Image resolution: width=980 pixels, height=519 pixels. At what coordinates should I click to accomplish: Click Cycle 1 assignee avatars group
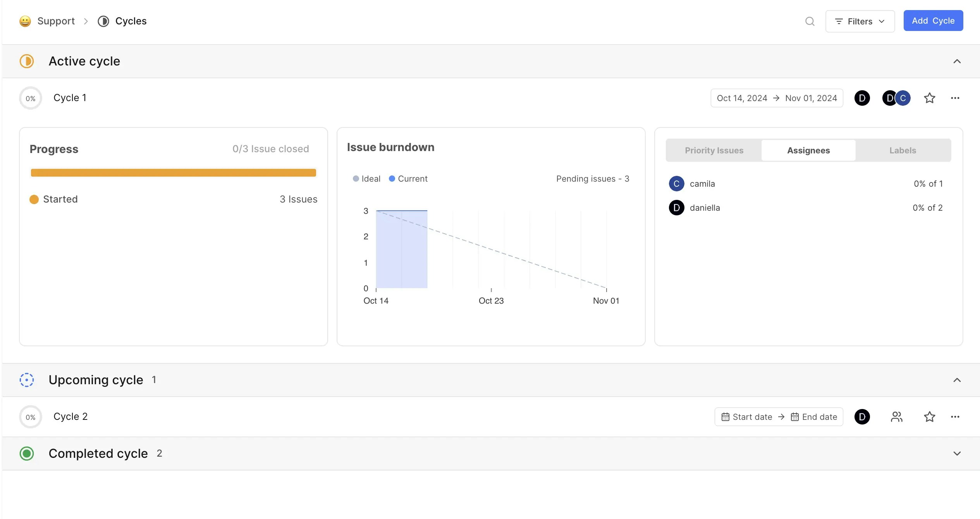[896, 98]
